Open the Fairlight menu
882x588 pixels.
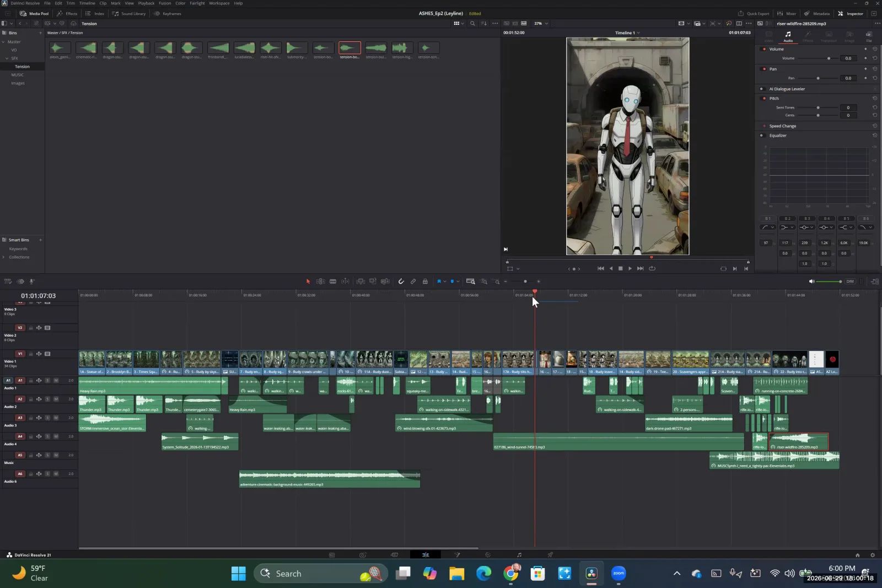[x=197, y=3]
